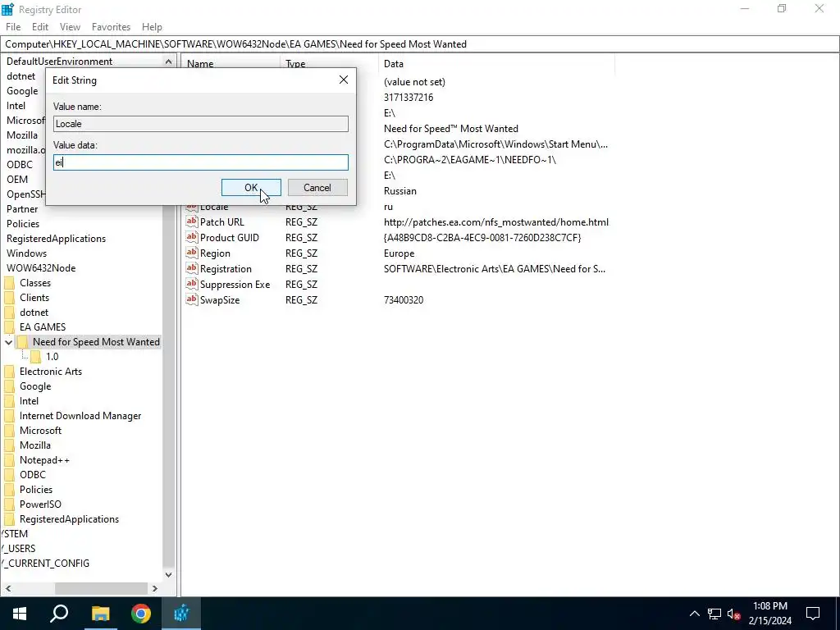Screen dimensions: 840x630
Task: Click the folder icon next to Notepad++
Action: pyautogui.click(x=9, y=460)
